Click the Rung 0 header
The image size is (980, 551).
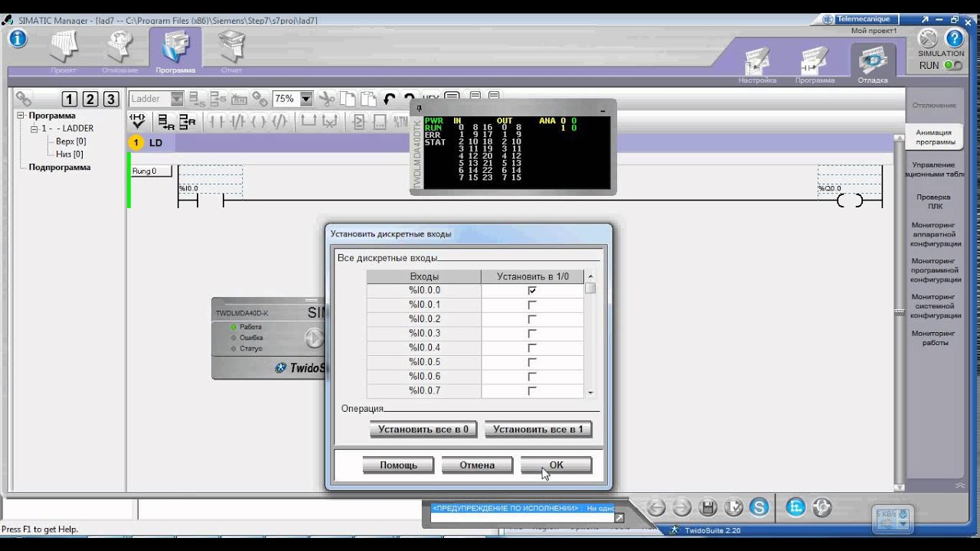(151, 171)
